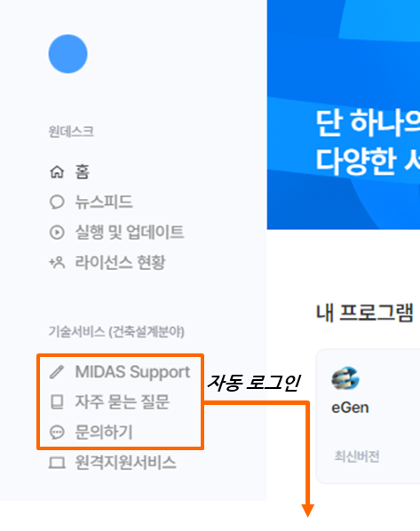This screenshot has height=531, width=420.
Task: Click the newsfeed speech bubble icon
Action: (x=57, y=202)
